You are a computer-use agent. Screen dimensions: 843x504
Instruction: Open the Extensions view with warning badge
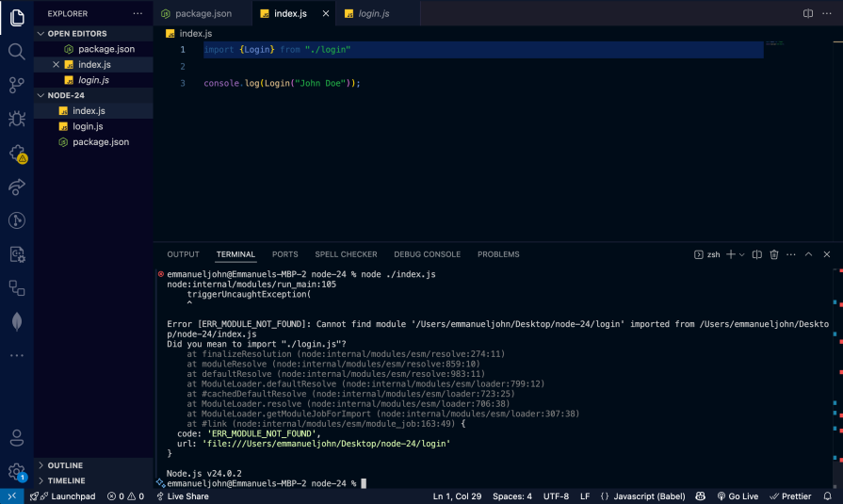[x=18, y=154]
